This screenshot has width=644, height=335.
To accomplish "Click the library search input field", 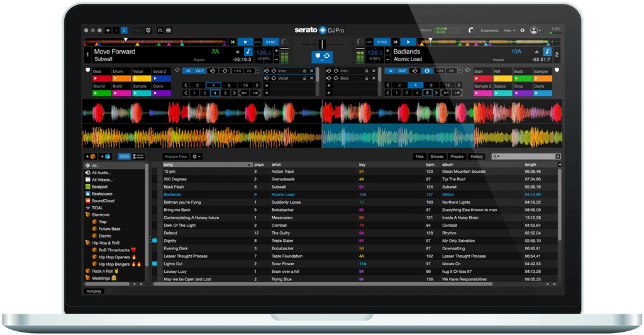I will [526, 157].
